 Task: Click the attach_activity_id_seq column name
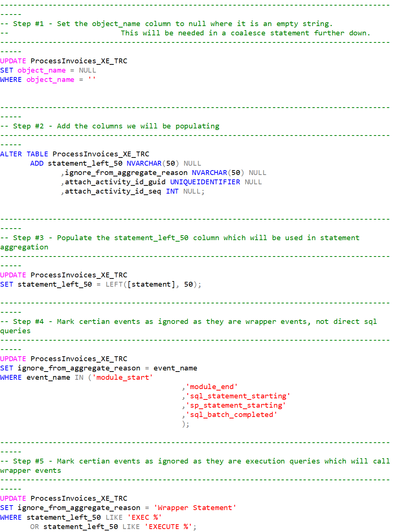[113, 191]
